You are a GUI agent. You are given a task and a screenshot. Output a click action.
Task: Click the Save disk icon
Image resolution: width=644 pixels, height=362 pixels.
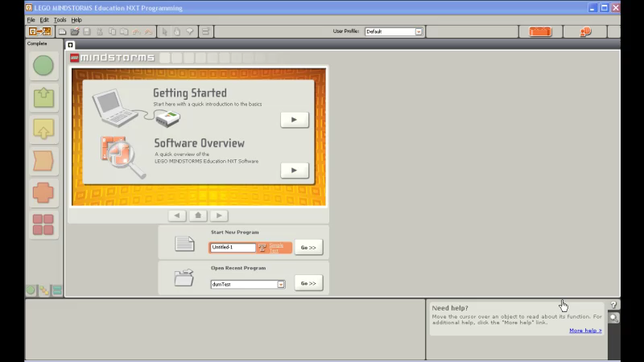(87, 31)
